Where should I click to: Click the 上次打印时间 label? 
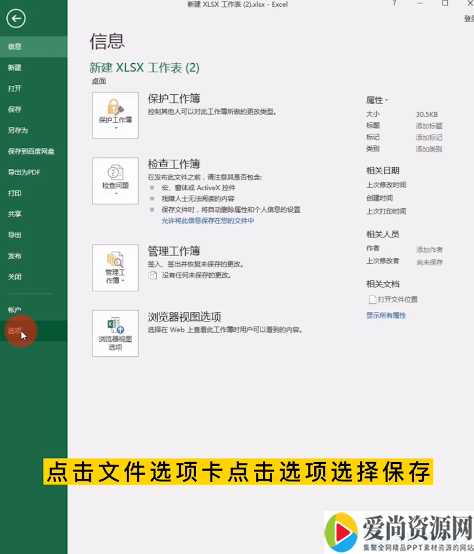pos(386,211)
